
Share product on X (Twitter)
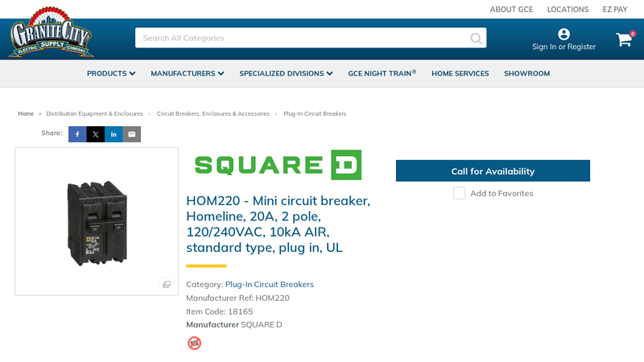click(x=96, y=134)
